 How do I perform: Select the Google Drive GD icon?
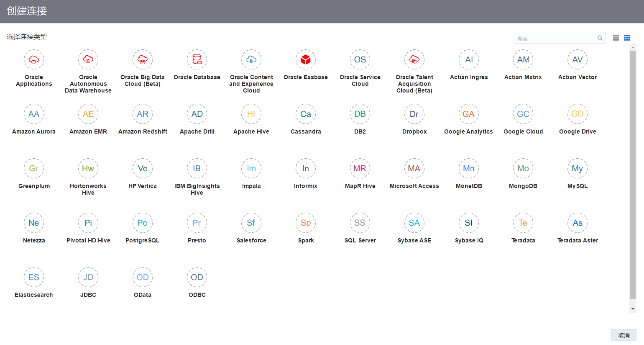(x=578, y=114)
